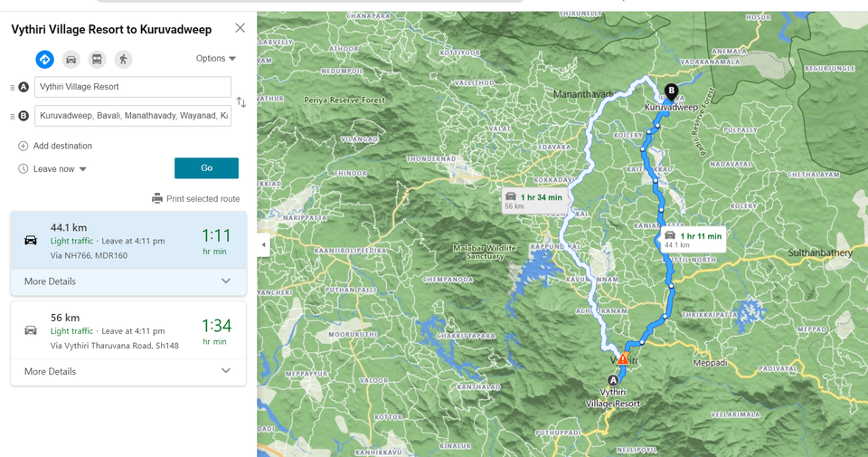Grab the drag handle beside waypoint A
This screenshot has height=457, width=868.
coord(12,87)
